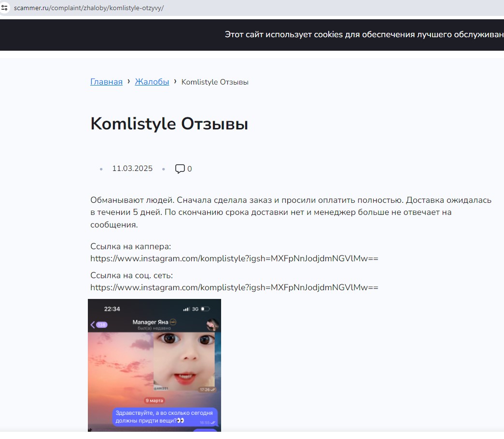Click the Instagram URL under Ссылка на каппера
The image size is (504, 439).
click(234, 258)
